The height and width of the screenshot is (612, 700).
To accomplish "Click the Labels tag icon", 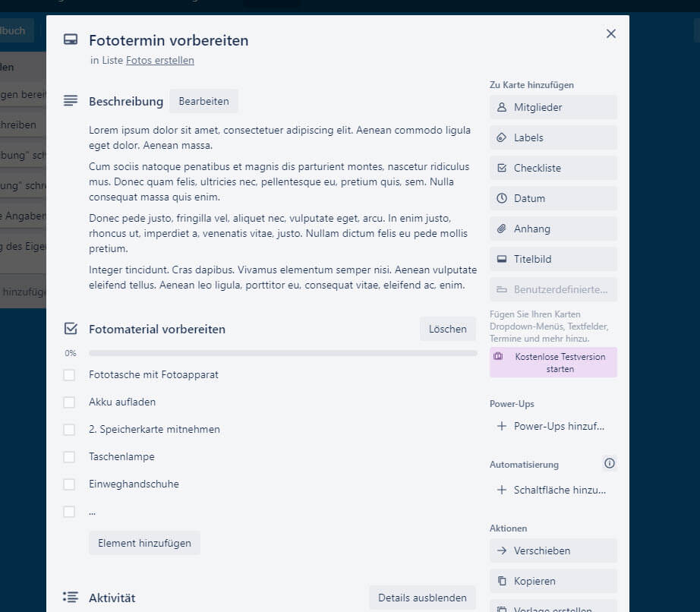I will pyautogui.click(x=501, y=137).
